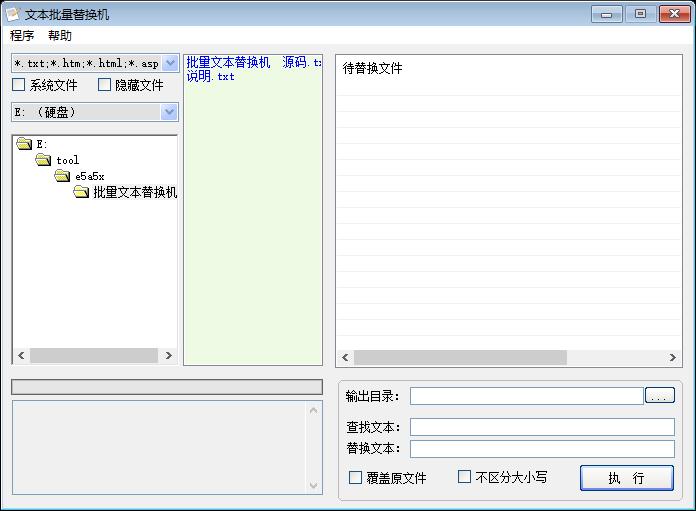This screenshot has width=696, height=511.
Task: Focus the 输出目录 input field
Action: (x=526, y=396)
